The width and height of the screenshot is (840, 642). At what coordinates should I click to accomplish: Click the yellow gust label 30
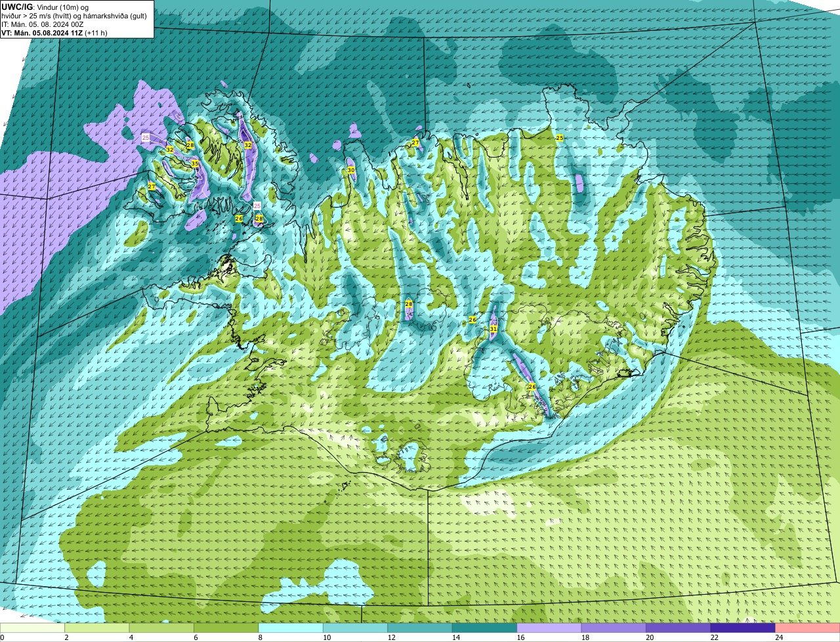click(x=351, y=170)
